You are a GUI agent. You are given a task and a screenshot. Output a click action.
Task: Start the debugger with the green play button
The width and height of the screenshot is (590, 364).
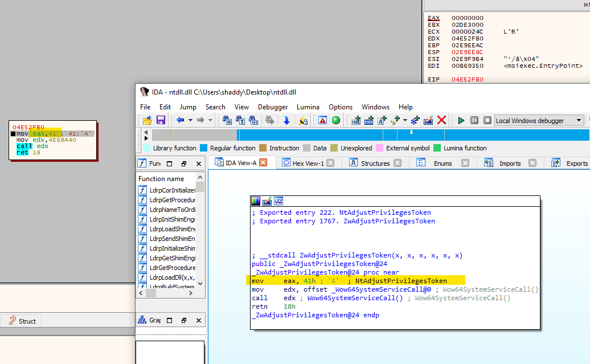[461, 120]
